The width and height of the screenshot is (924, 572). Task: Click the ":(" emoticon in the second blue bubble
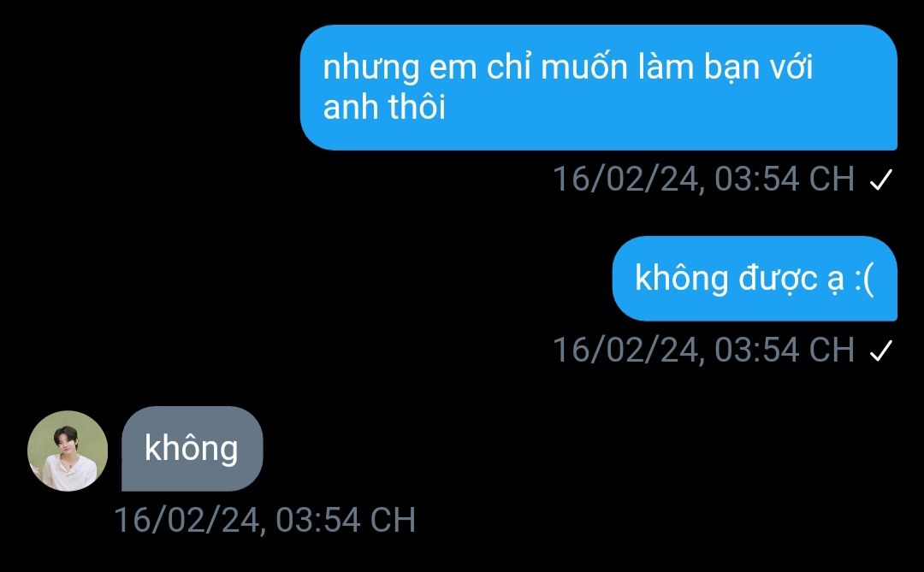[x=864, y=279]
